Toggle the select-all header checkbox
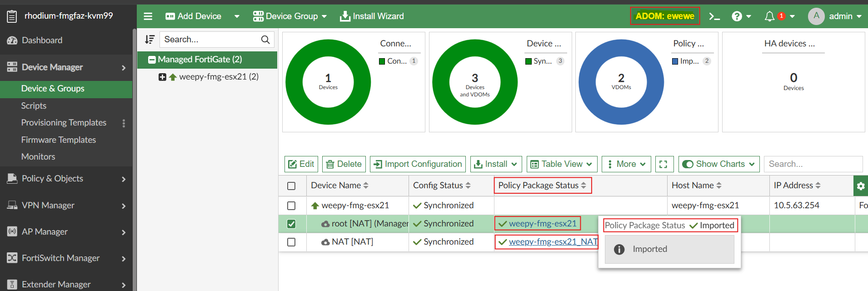This screenshot has width=868, height=291. pos(291,186)
